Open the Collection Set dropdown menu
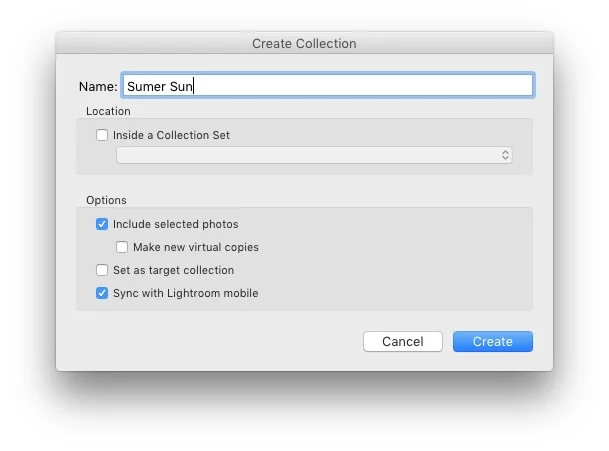The image size is (609, 451). point(314,155)
